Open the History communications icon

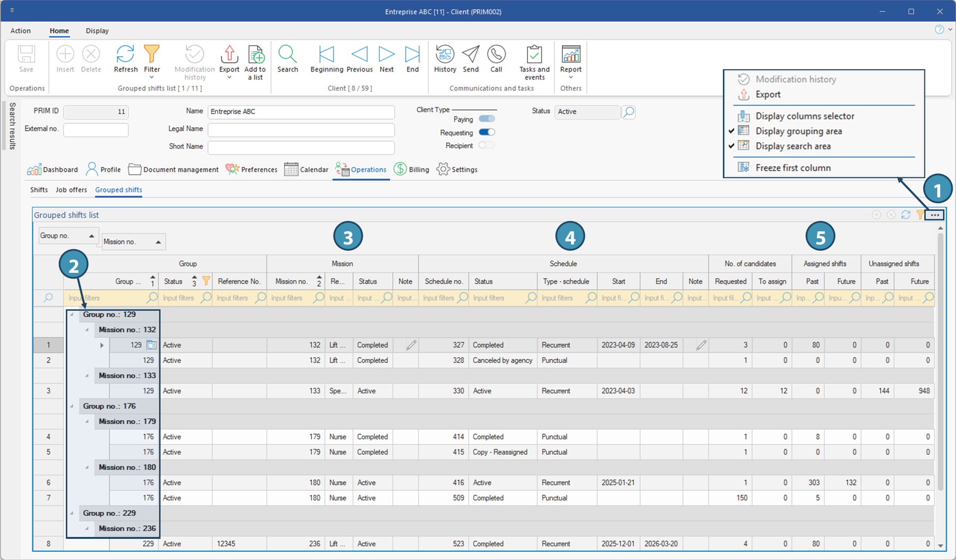click(445, 54)
